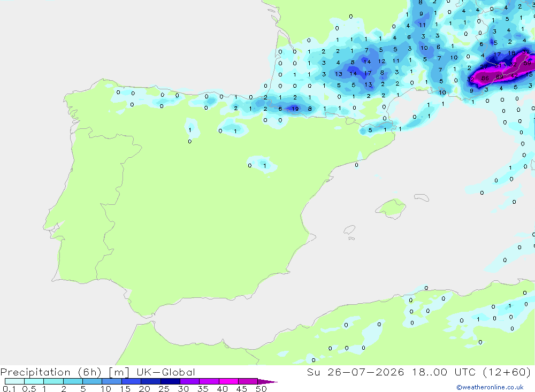Click the over-50 arrow tip of legend
Viewport: 535px width, 392px height.
tap(268, 381)
